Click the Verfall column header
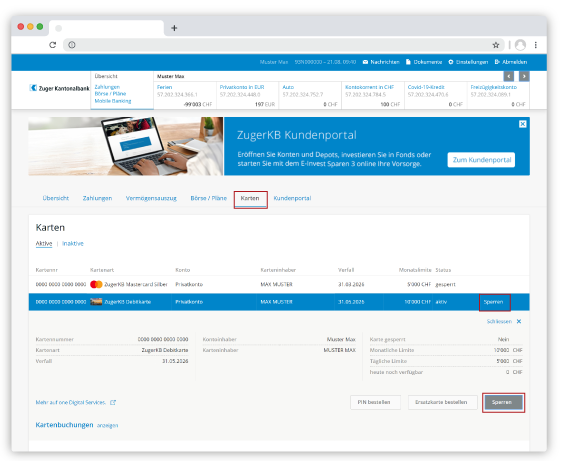Screen dimensions: 574x461 pos(346,270)
